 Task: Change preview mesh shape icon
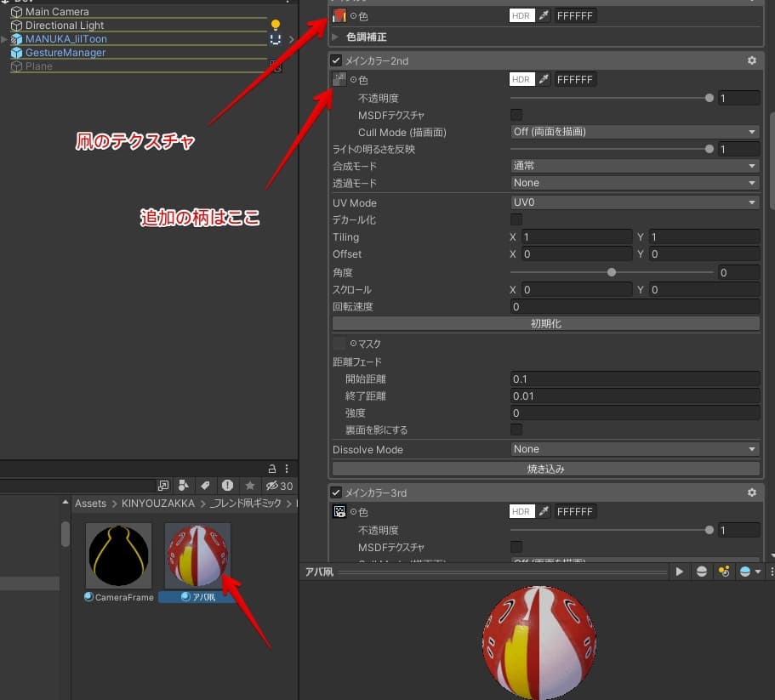[701, 572]
